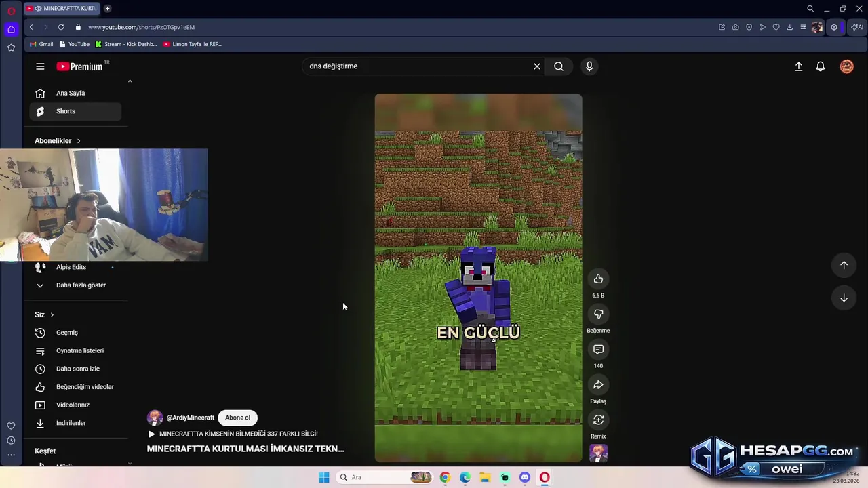Go to next Short with down arrow
868x488 pixels.
(844, 298)
